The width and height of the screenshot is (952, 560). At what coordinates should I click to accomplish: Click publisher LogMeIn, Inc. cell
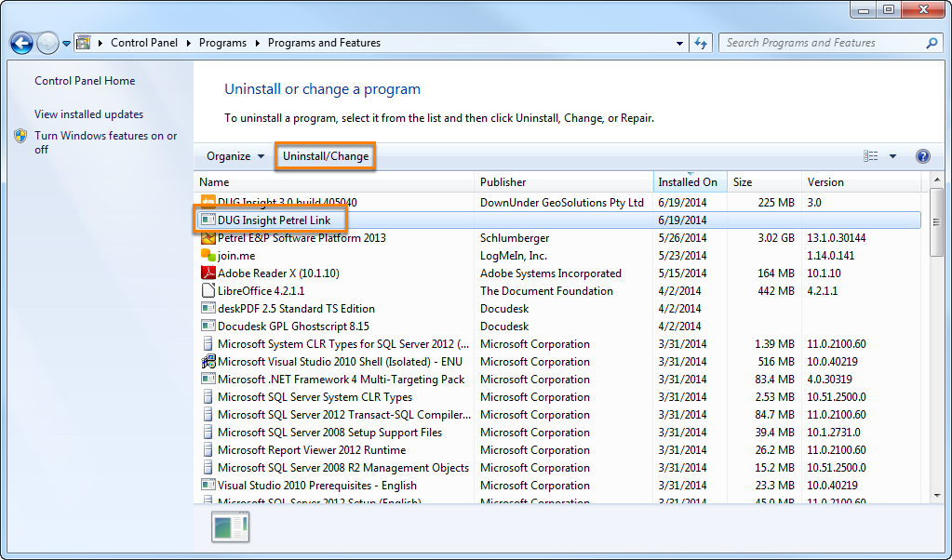tap(513, 256)
